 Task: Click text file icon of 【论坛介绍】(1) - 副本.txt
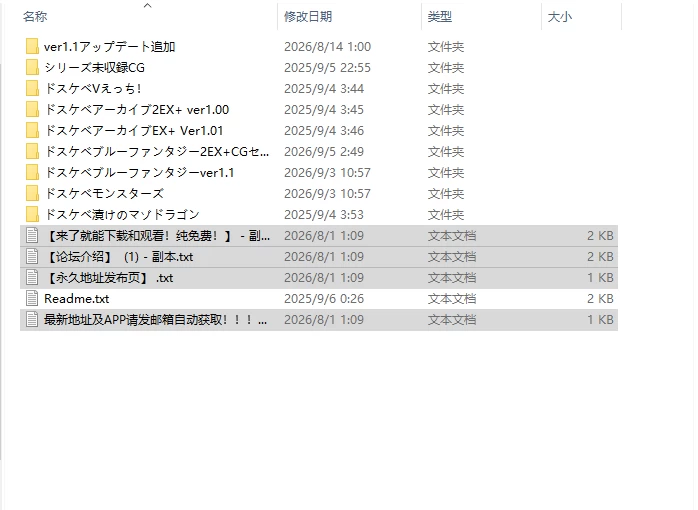(x=32, y=256)
